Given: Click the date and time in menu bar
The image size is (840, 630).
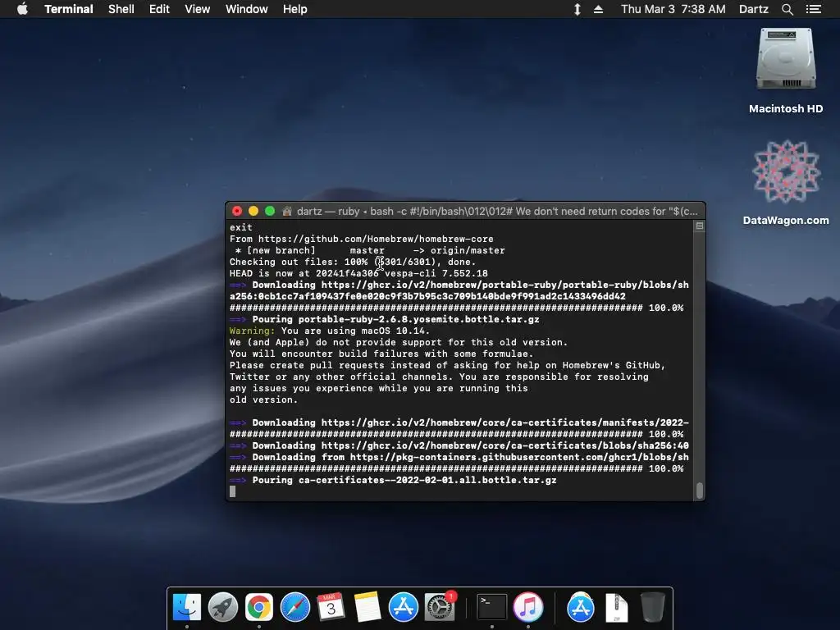Looking at the screenshot, I should pos(673,9).
